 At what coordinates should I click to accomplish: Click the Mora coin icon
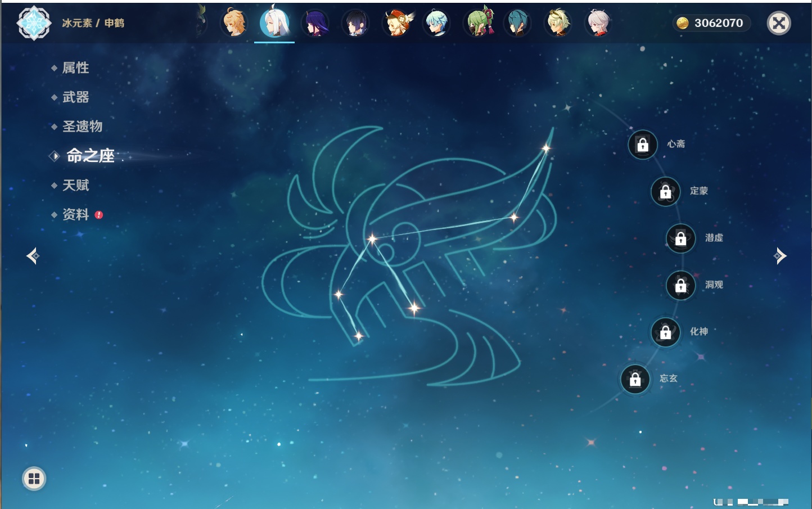683,23
